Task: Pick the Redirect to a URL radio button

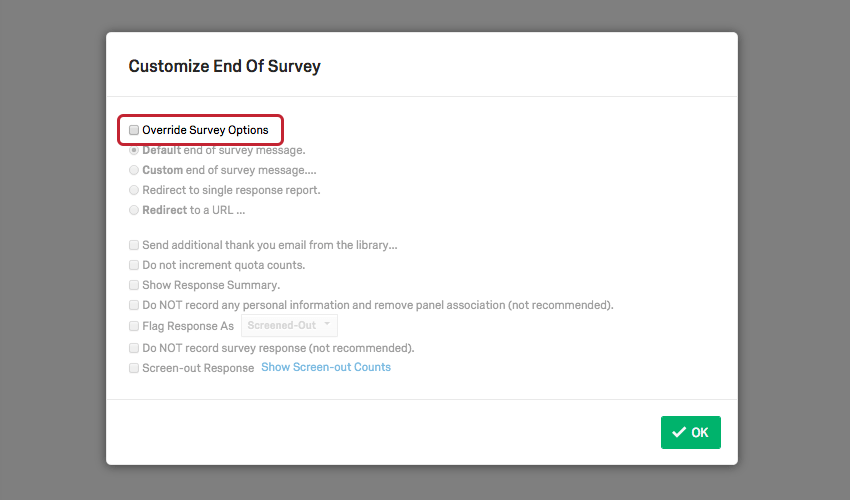Action: point(134,210)
